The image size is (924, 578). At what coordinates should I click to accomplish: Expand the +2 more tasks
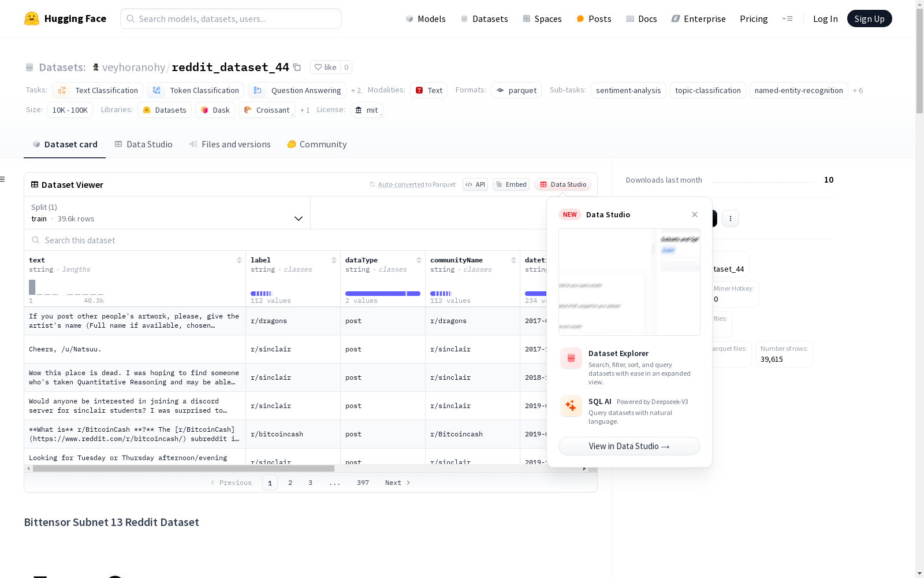tap(356, 90)
